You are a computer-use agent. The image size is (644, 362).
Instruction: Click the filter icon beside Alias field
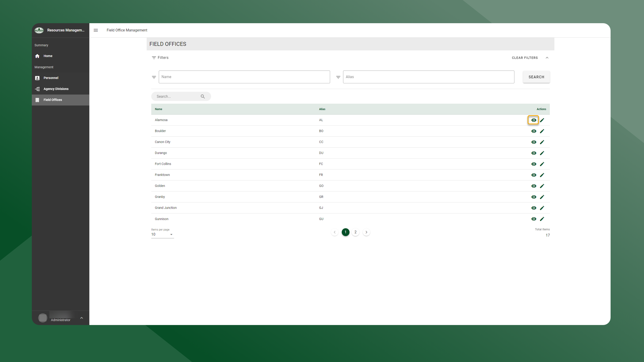338,77
